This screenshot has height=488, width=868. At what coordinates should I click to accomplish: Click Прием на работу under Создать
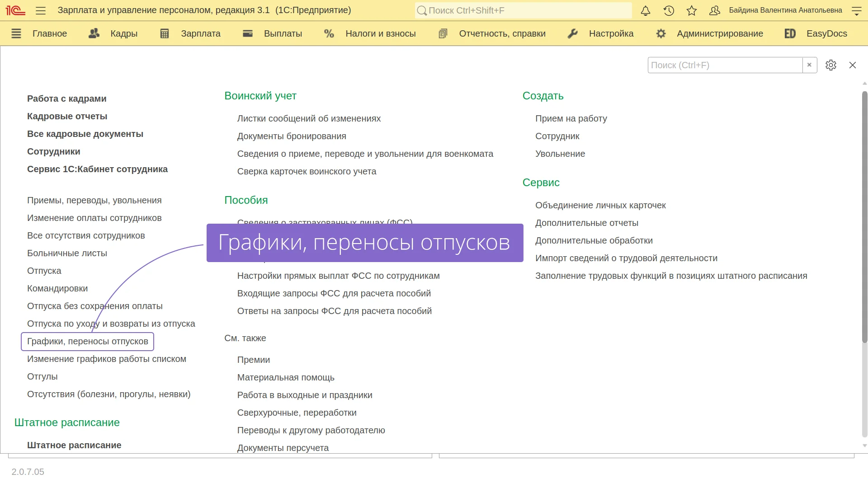[571, 118]
